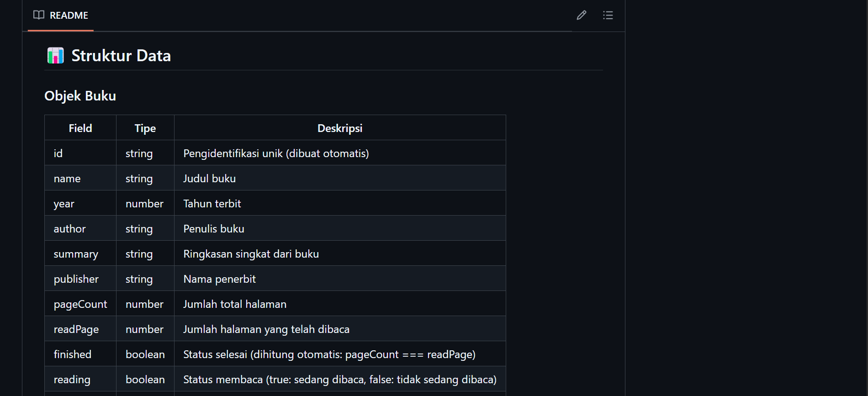Click the edit icon in the README header bar
This screenshot has width=868, height=396.
click(581, 15)
